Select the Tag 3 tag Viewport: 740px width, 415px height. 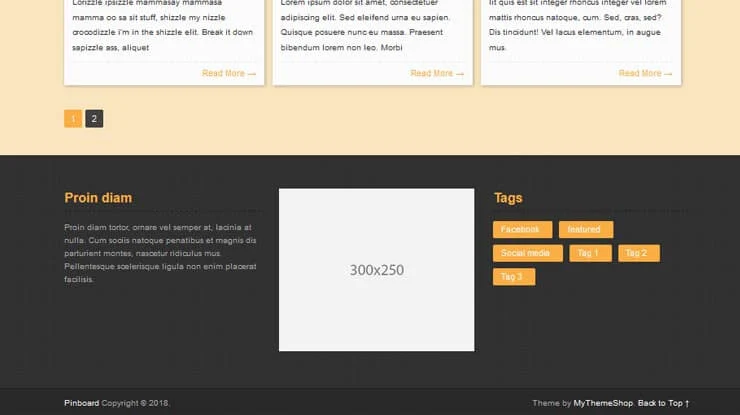[514, 277]
